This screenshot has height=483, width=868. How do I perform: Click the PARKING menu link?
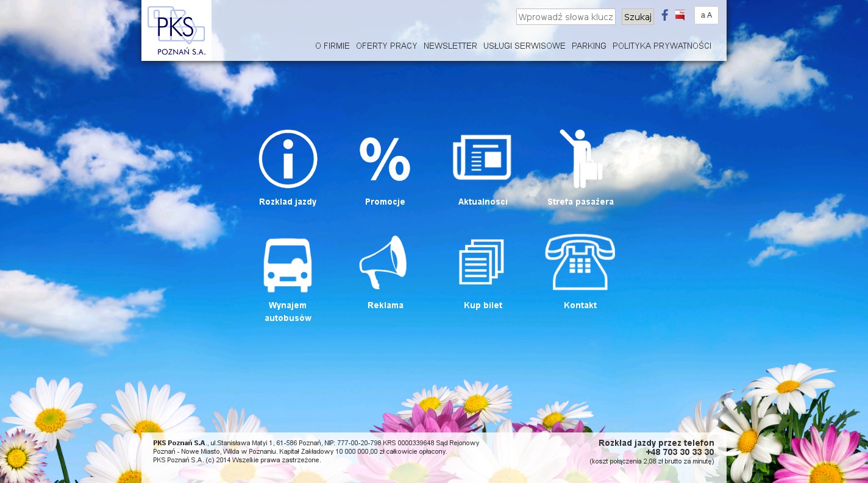[x=589, y=46]
